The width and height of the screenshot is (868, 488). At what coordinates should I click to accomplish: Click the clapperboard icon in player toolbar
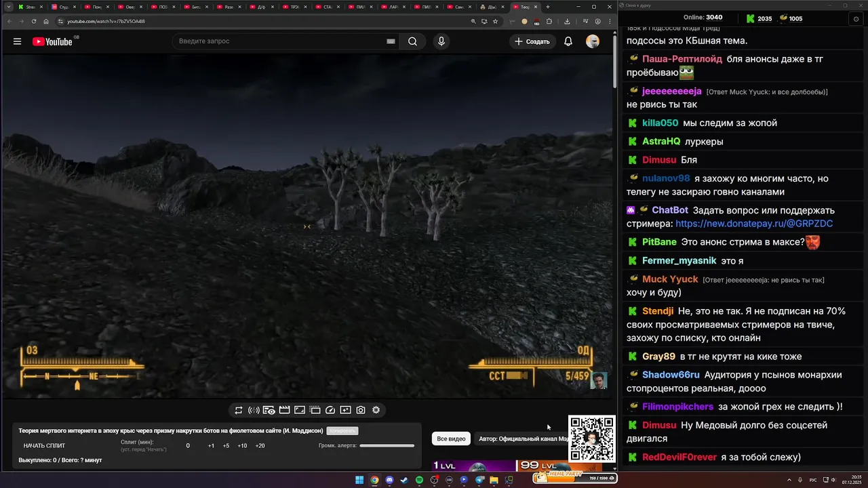284,410
